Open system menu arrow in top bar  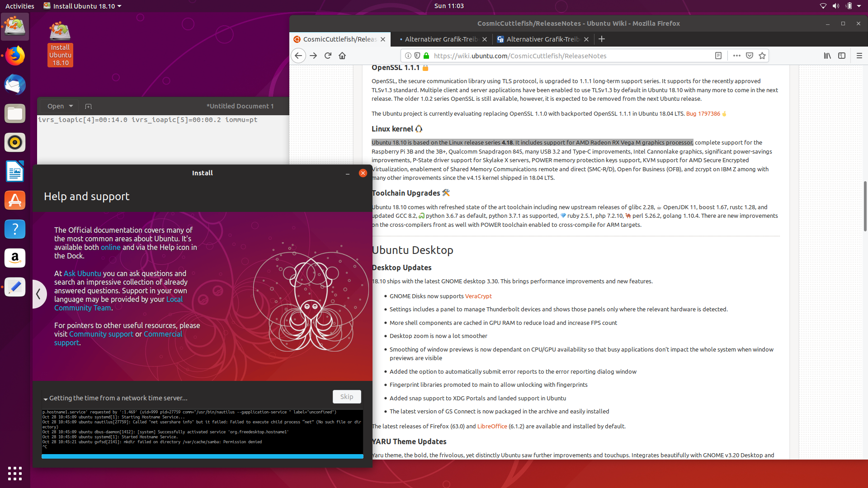pyautogui.click(x=859, y=6)
